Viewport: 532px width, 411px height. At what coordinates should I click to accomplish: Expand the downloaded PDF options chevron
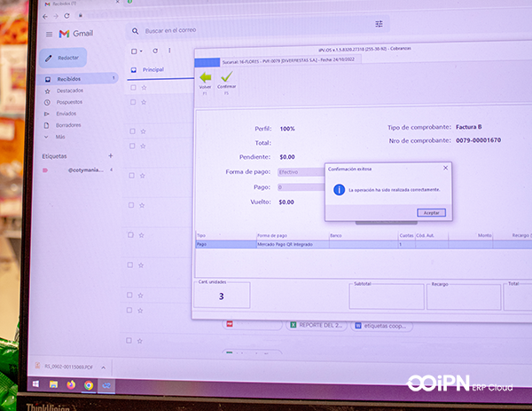coord(103,366)
